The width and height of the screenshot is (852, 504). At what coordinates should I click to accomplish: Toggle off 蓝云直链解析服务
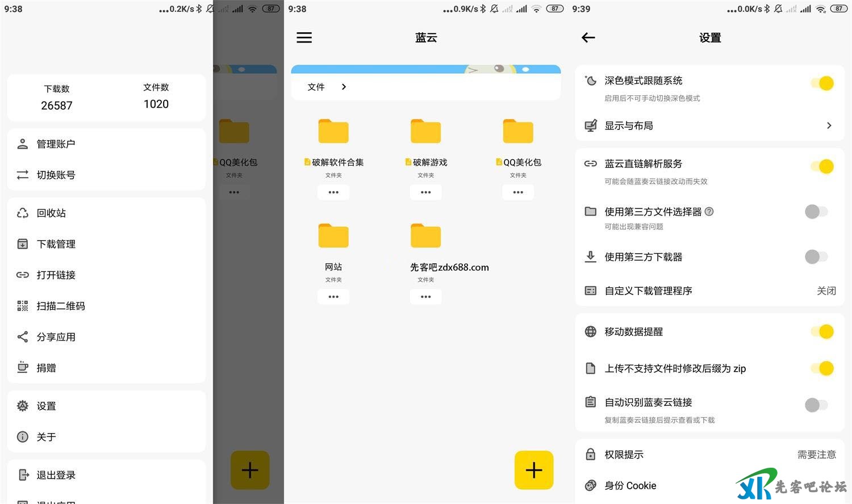pos(822,167)
